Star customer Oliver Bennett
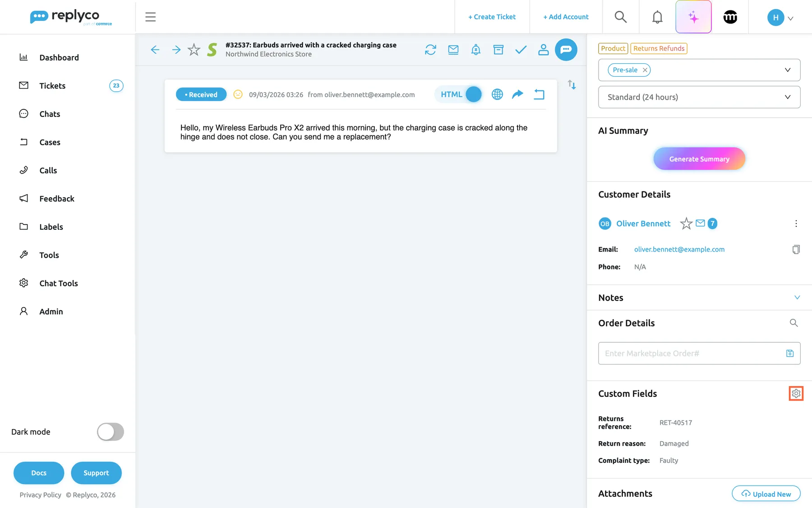 686,224
